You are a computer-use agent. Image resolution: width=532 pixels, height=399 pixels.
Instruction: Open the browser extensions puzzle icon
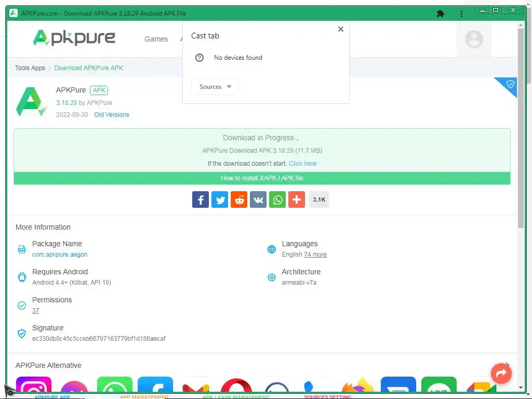pos(441,14)
